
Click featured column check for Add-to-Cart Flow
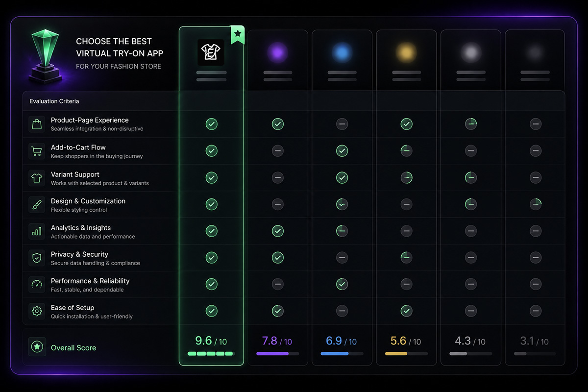211,151
